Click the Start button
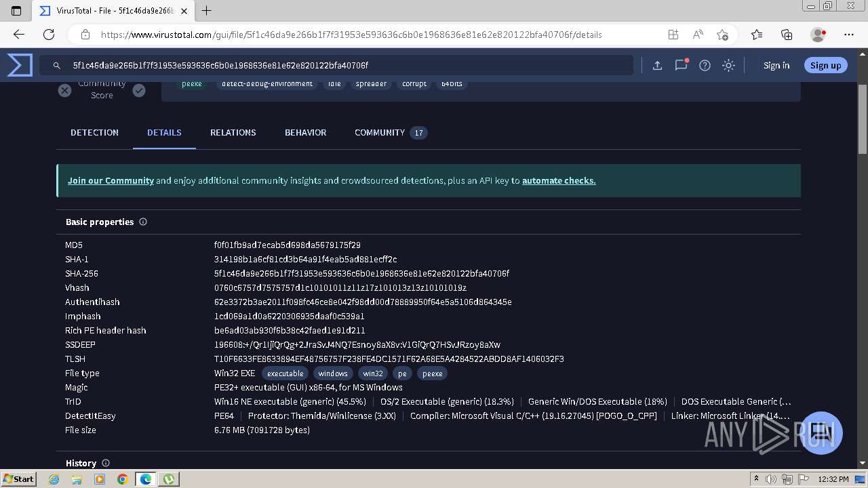The height and width of the screenshot is (488, 868). point(18,479)
